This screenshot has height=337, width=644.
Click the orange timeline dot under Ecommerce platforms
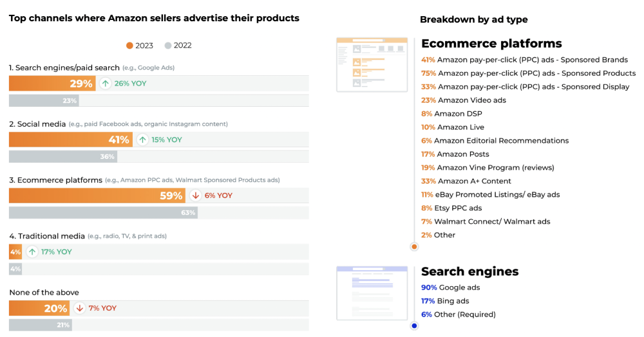pos(414,246)
